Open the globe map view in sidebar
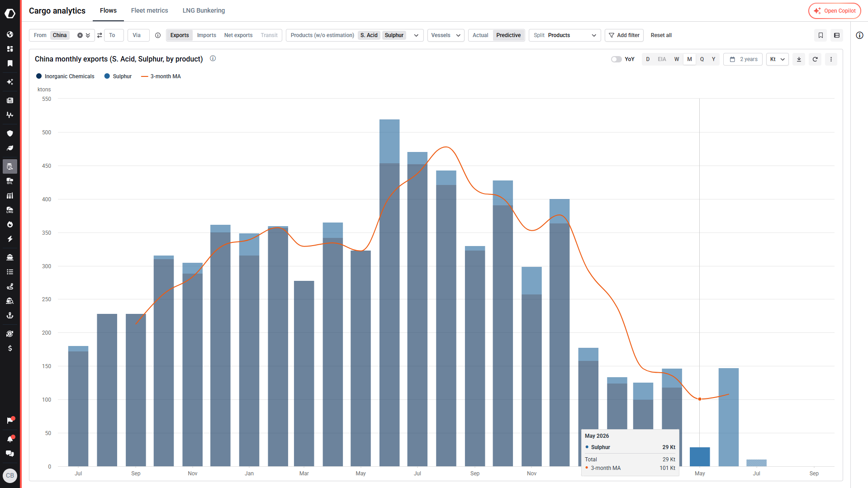Viewport: 868px width, 488px height. tap(10, 34)
